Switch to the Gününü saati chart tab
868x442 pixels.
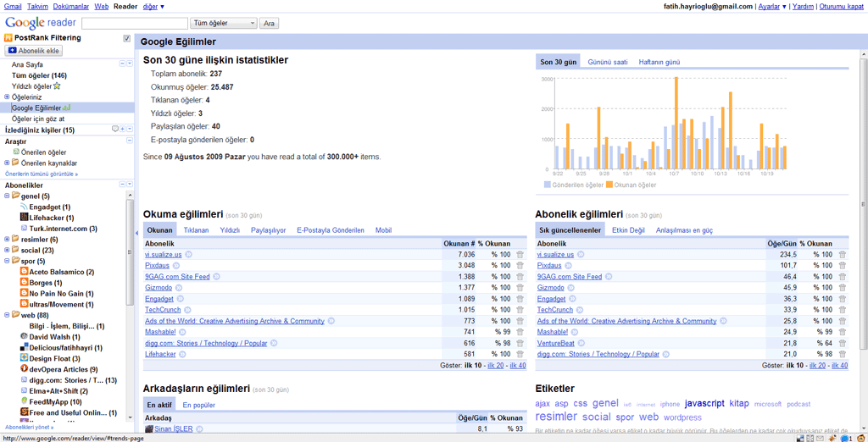(x=607, y=63)
